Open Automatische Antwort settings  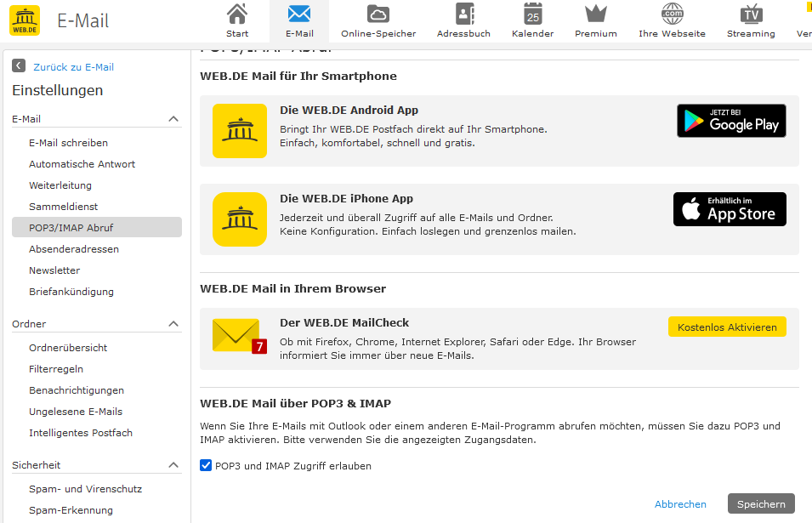(82, 164)
